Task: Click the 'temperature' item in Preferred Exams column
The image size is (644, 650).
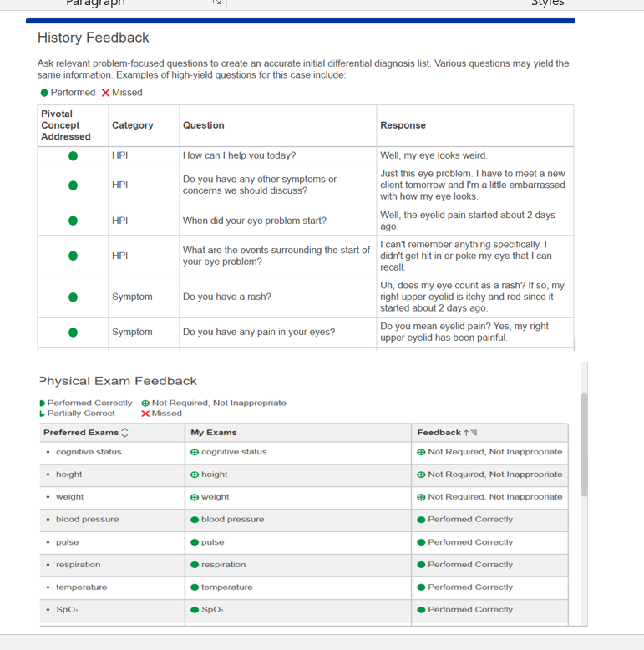Action: pyautogui.click(x=81, y=587)
